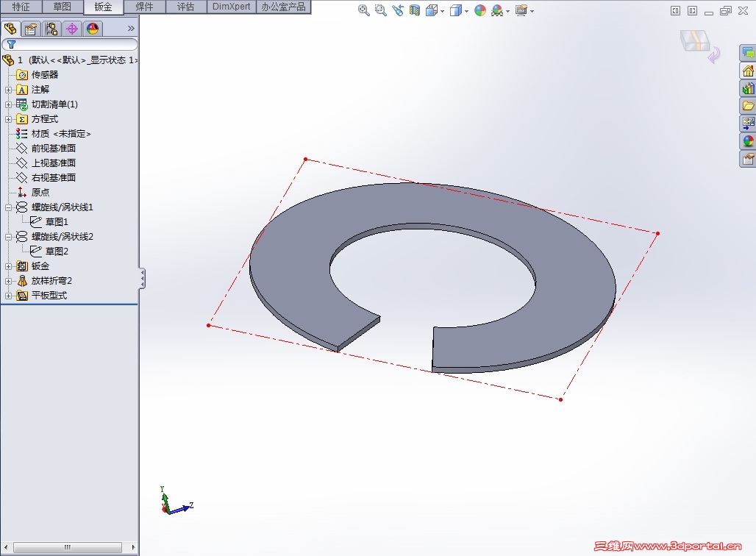Click the 放样折弯2 feature icon

pos(22,281)
